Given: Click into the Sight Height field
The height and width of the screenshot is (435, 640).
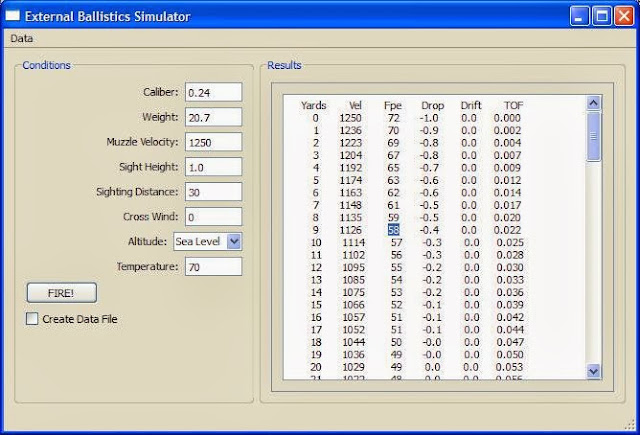Looking at the screenshot, I should 213,167.
